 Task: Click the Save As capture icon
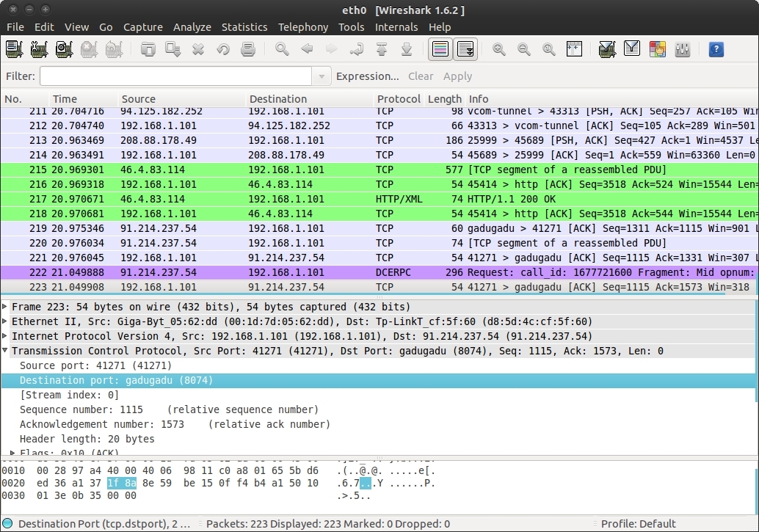172,49
